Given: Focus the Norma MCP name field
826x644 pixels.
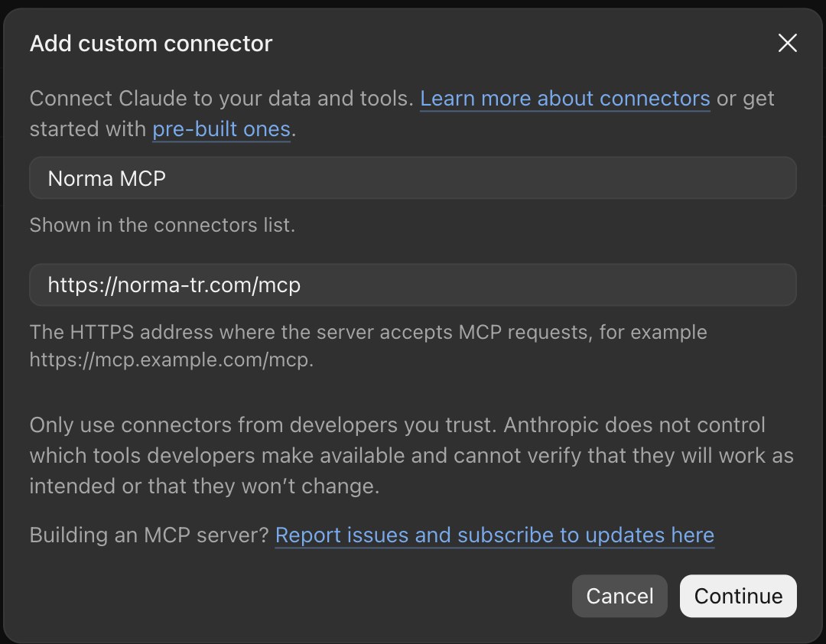Looking at the screenshot, I should [x=412, y=178].
